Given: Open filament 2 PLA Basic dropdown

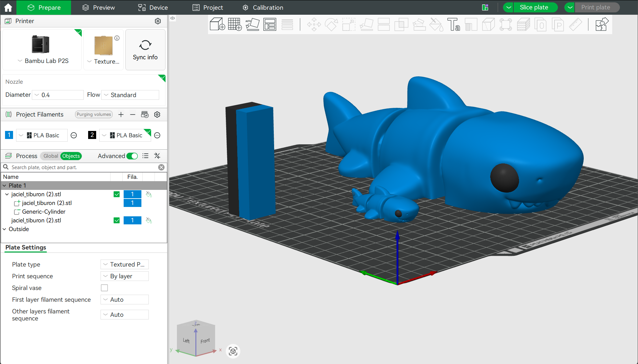Looking at the screenshot, I should coord(125,135).
